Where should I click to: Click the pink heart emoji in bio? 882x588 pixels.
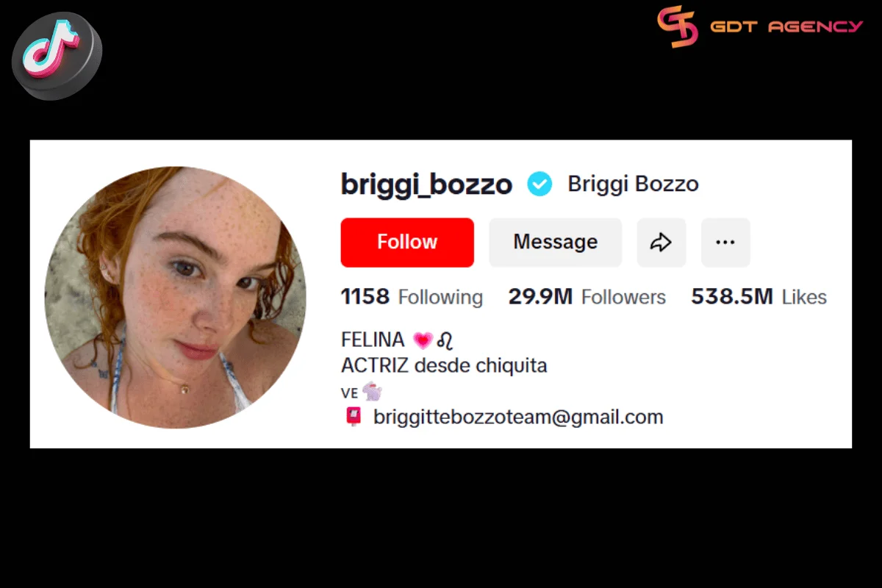(x=423, y=340)
